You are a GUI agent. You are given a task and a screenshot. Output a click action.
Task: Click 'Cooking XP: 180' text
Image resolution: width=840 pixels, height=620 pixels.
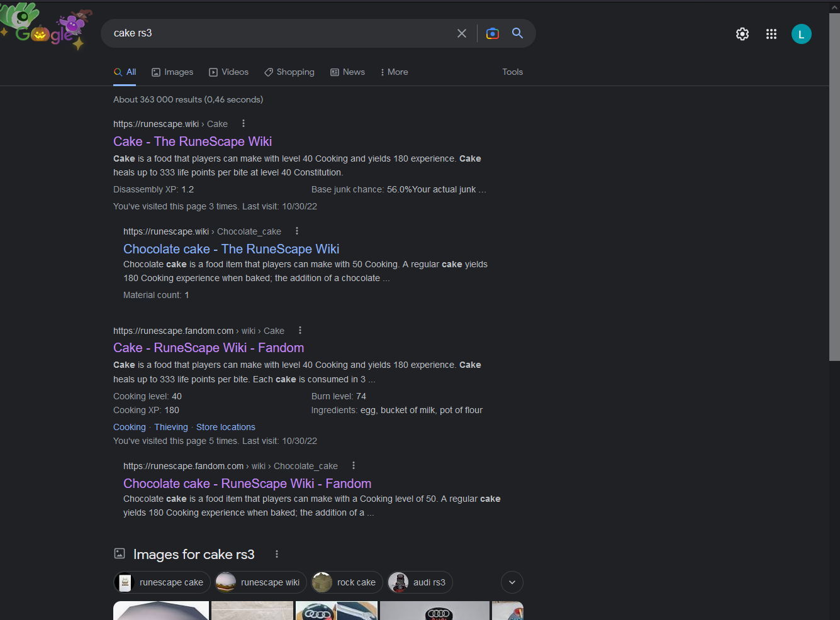point(146,410)
